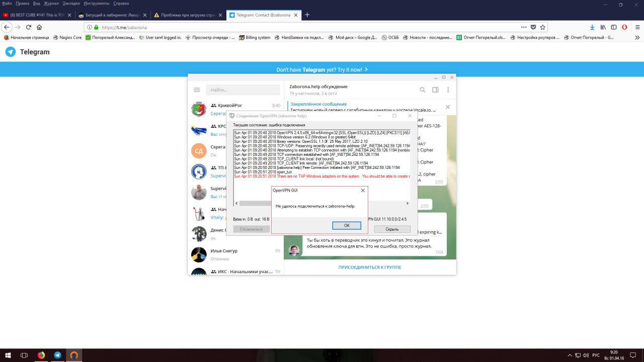The image size is (644, 362).
Task: Open the Закладки menu
Action: pyautogui.click(x=71, y=4)
